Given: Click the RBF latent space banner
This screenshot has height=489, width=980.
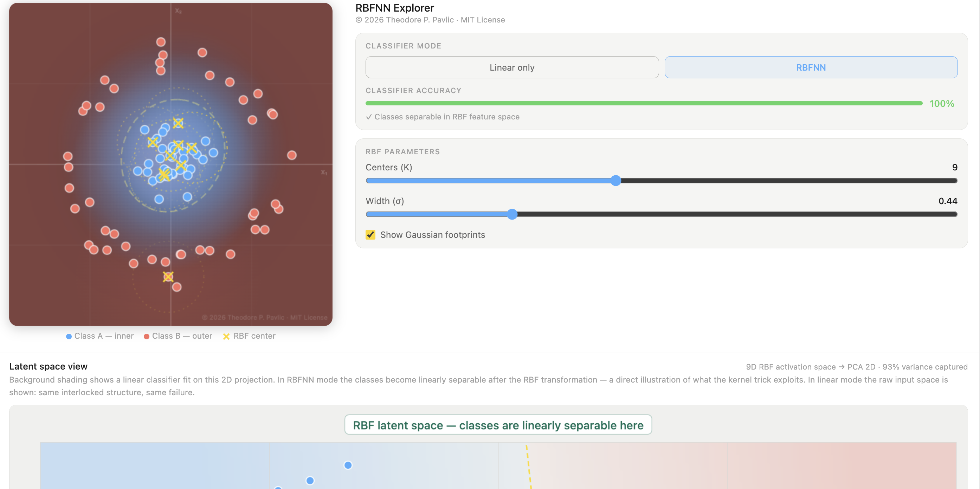Looking at the screenshot, I should point(498,425).
